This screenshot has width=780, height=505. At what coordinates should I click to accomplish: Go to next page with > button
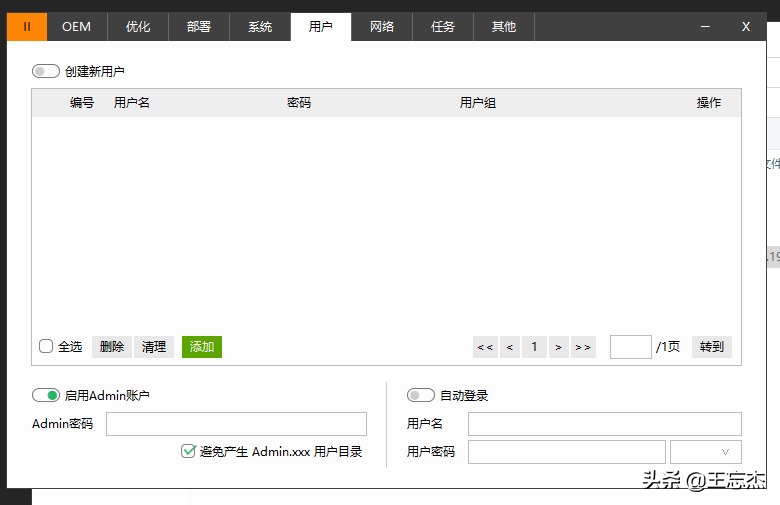[x=559, y=347]
